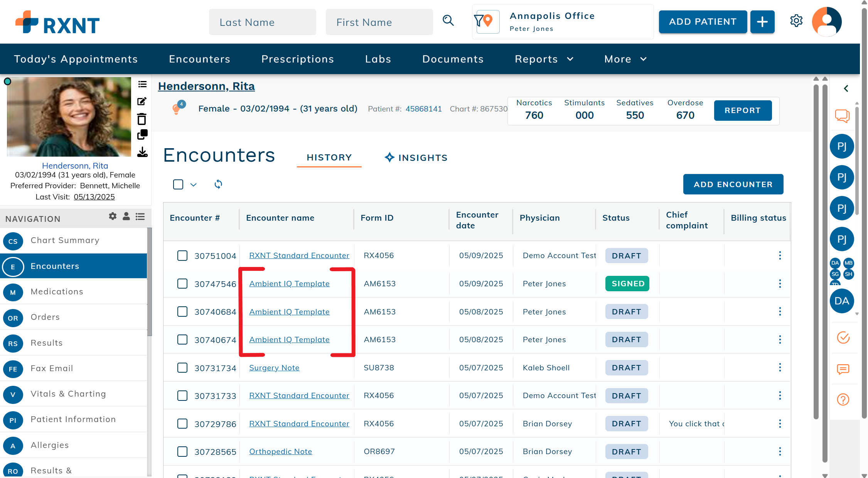
Task: Collapse the right side panel chevron
Action: pos(846,88)
